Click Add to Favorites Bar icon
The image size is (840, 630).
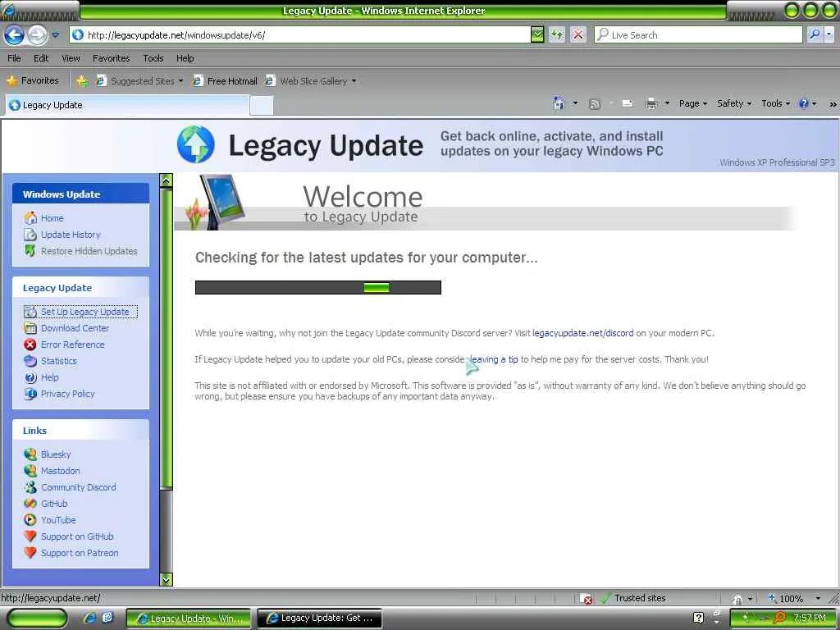coord(82,81)
